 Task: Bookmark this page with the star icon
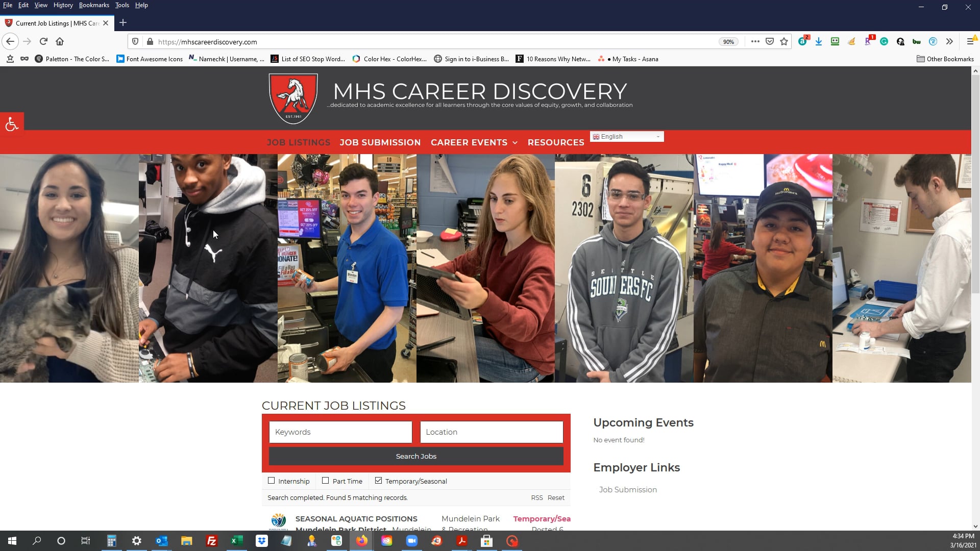pos(784,41)
